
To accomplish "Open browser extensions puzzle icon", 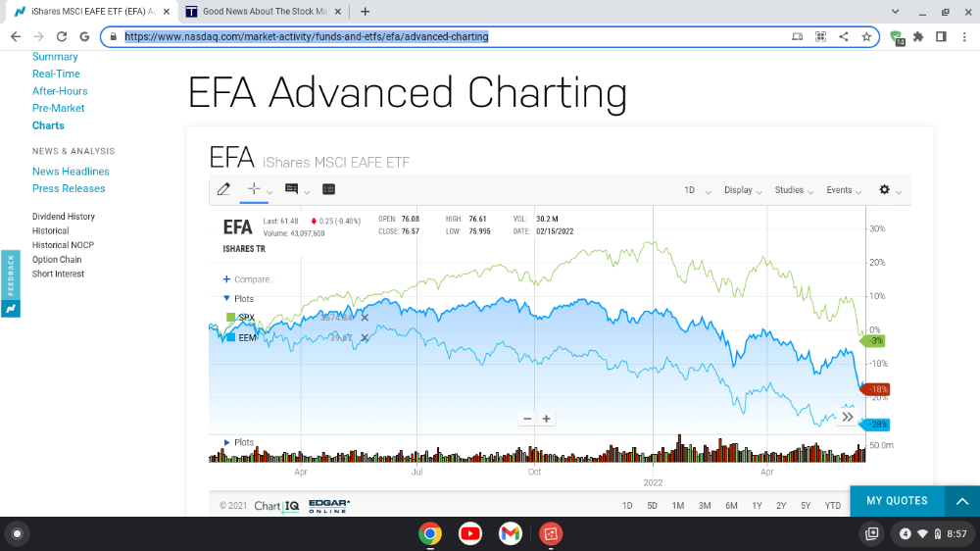I will pyautogui.click(x=918, y=36).
